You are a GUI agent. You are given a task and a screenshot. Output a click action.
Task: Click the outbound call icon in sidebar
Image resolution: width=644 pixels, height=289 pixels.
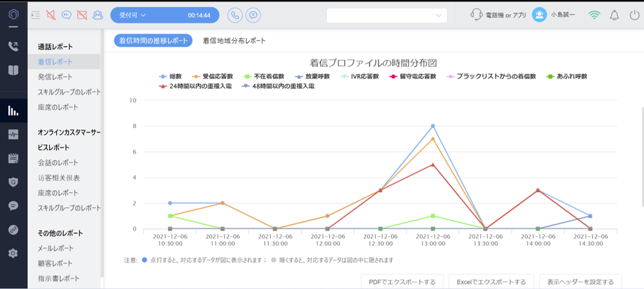[13, 46]
